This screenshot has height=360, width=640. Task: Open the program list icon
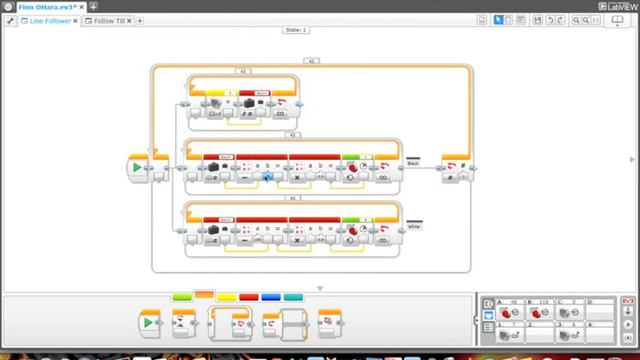(x=482, y=20)
